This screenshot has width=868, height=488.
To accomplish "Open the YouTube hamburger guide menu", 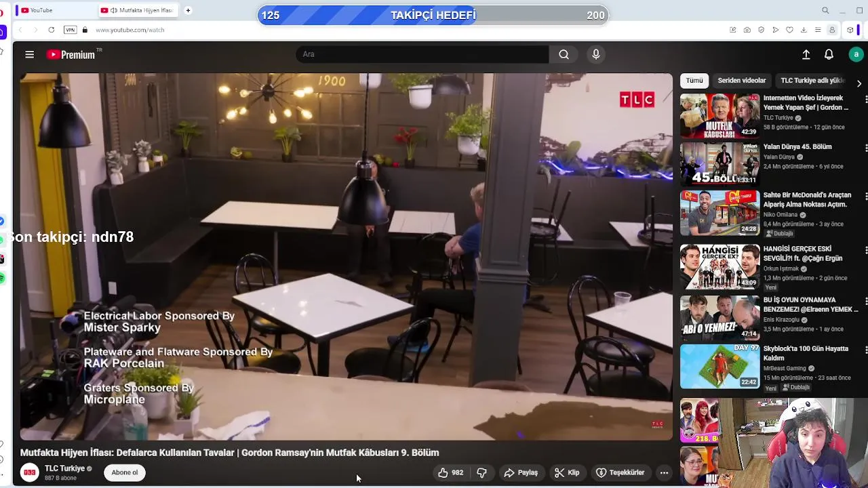I will tap(29, 54).
